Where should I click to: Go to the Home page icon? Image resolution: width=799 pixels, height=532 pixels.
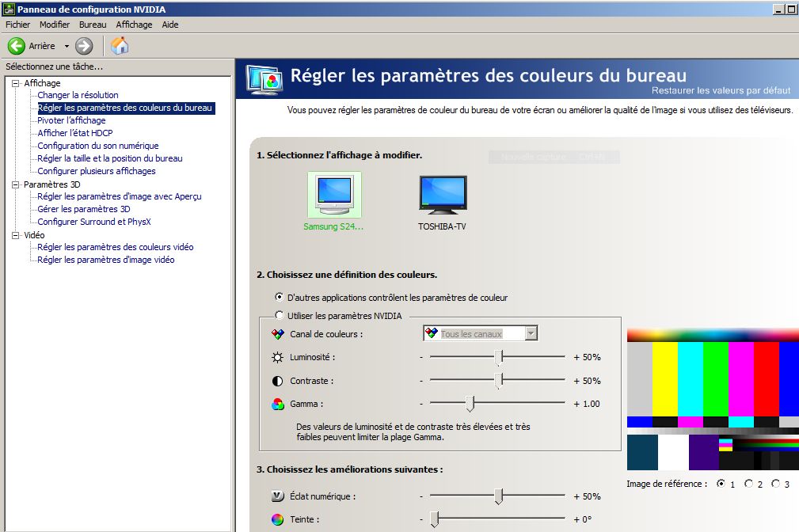click(120, 46)
